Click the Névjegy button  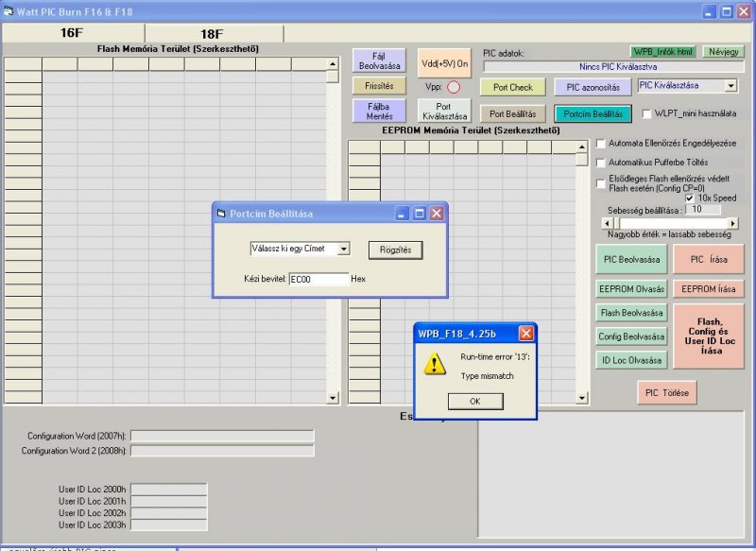pyautogui.click(x=723, y=52)
